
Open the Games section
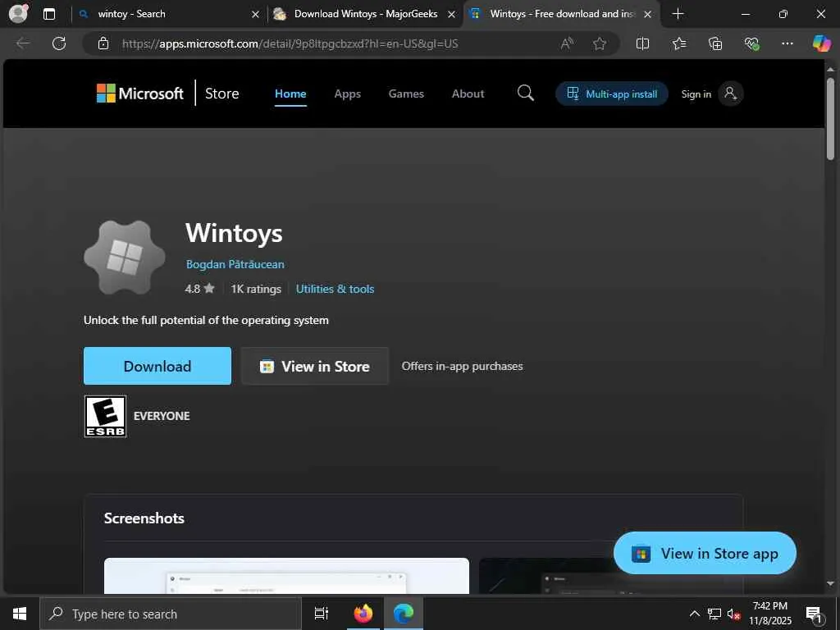coord(406,94)
